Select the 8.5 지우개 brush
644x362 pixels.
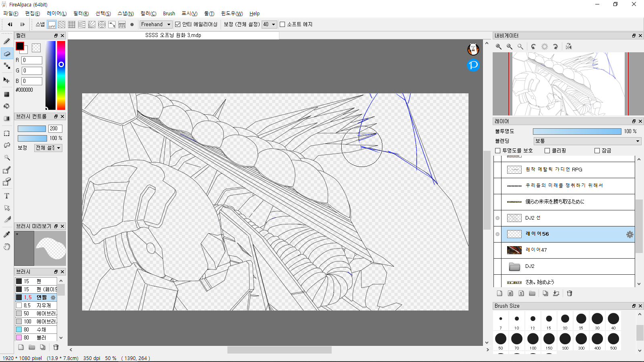(x=36, y=305)
